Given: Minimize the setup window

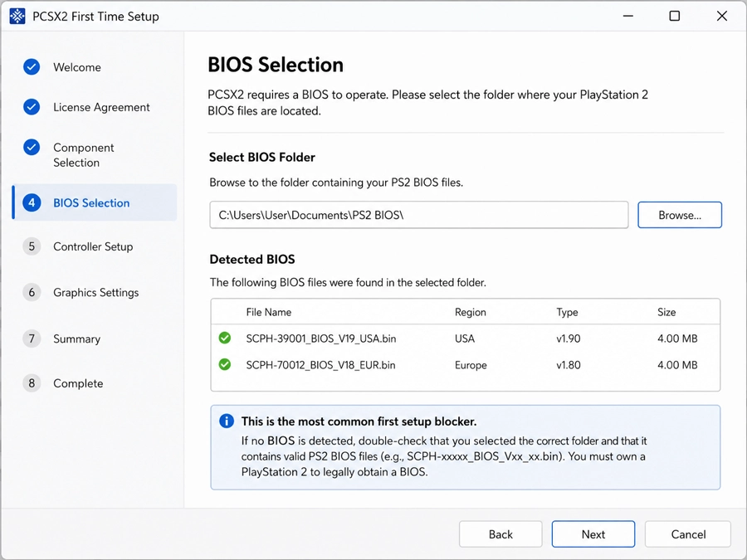Looking at the screenshot, I should coord(628,17).
